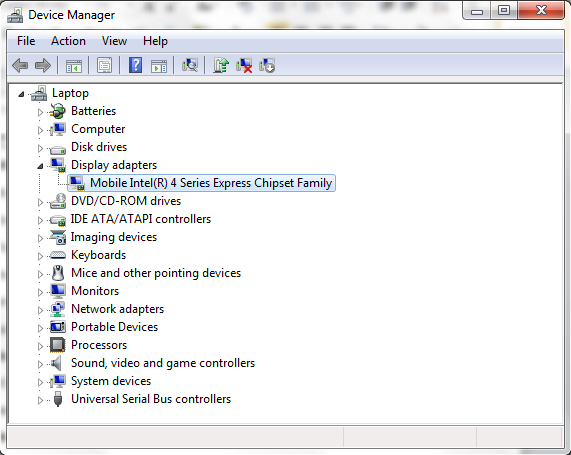Expand the Batteries category arrow
Image resolution: width=571 pixels, height=455 pixels.
(40, 112)
